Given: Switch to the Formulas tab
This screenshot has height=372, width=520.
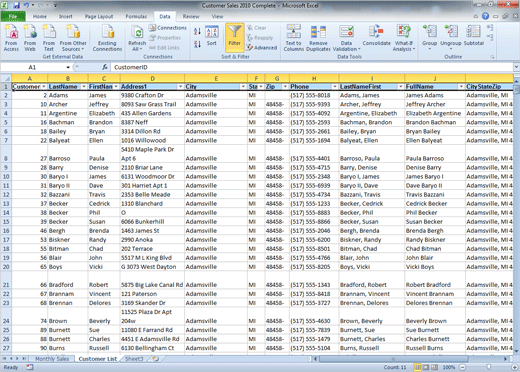Looking at the screenshot, I should (x=136, y=16).
